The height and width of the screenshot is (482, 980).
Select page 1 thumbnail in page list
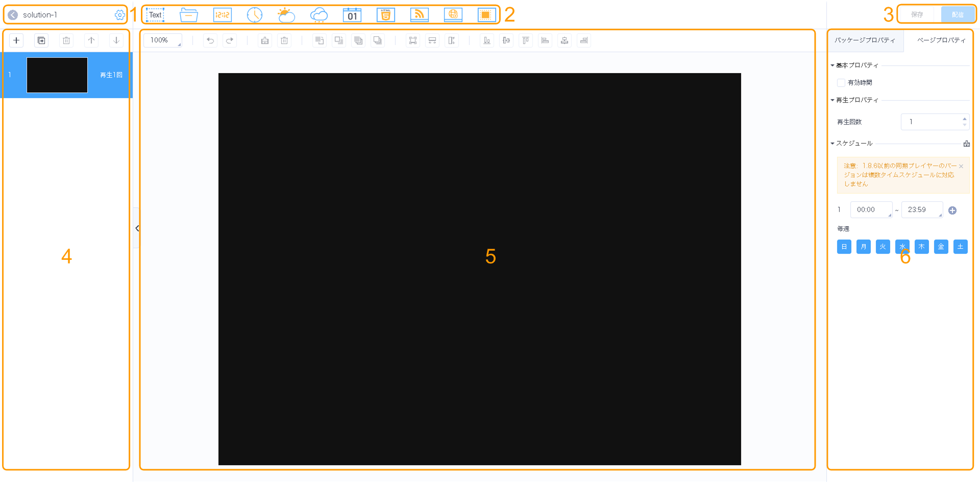pyautogui.click(x=57, y=75)
